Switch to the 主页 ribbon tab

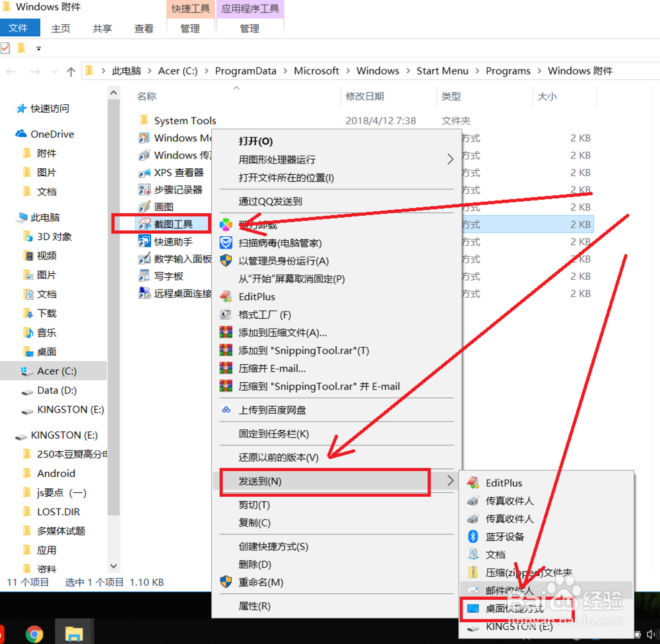pos(61,28)
